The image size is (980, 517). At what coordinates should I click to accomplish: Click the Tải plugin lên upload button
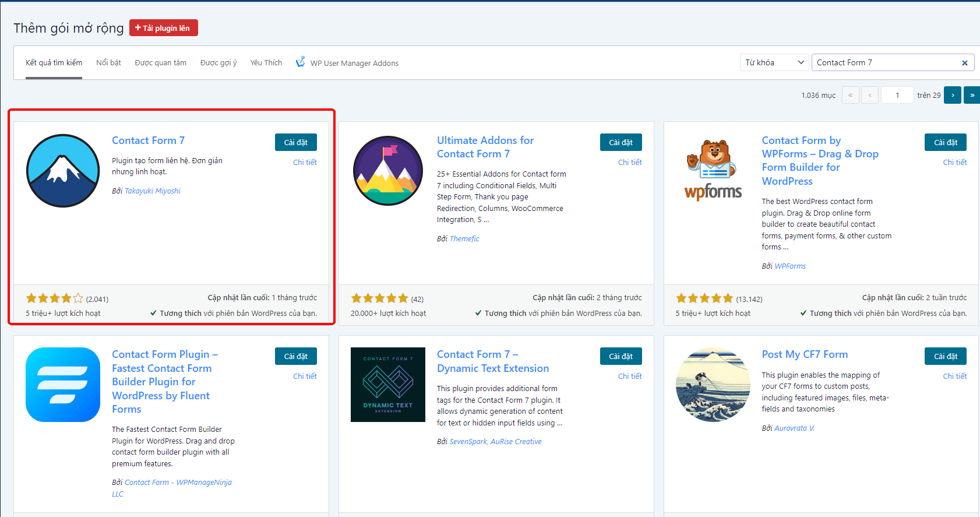click(x=164, y=28)
